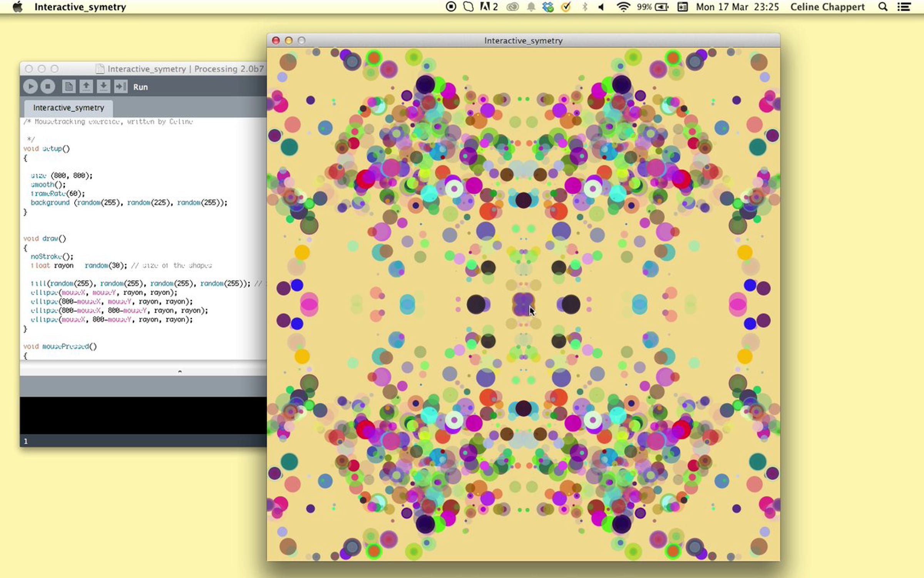The height and width of the screenshot is (578, 924).
Task: Open the volume control icon
Action: tap(601, 7)
